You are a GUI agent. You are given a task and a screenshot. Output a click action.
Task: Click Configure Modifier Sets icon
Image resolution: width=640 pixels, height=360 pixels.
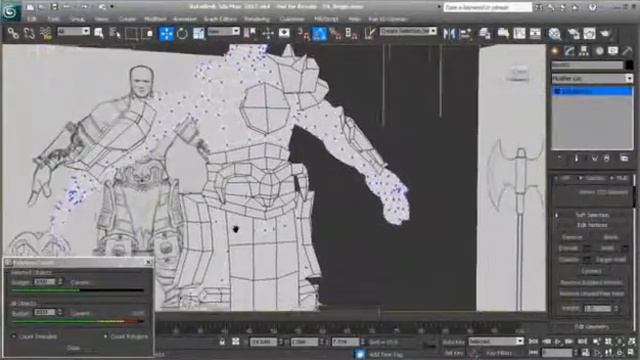click(x=624, y=158)
